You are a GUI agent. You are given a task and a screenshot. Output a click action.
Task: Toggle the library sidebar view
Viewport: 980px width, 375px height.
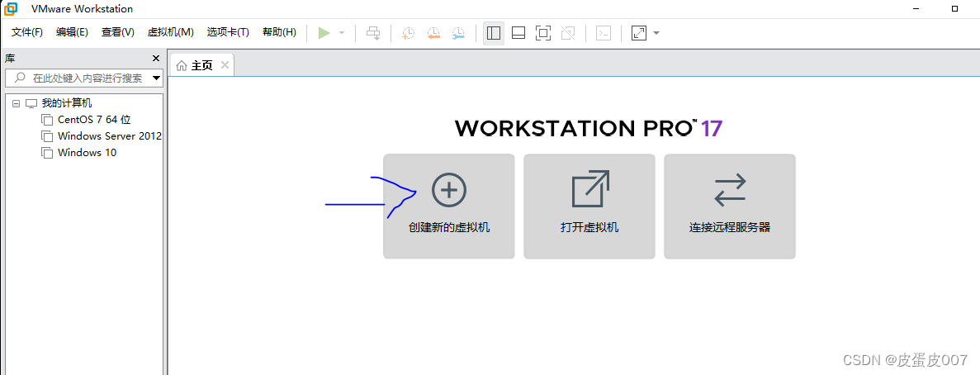coord(494,33)
